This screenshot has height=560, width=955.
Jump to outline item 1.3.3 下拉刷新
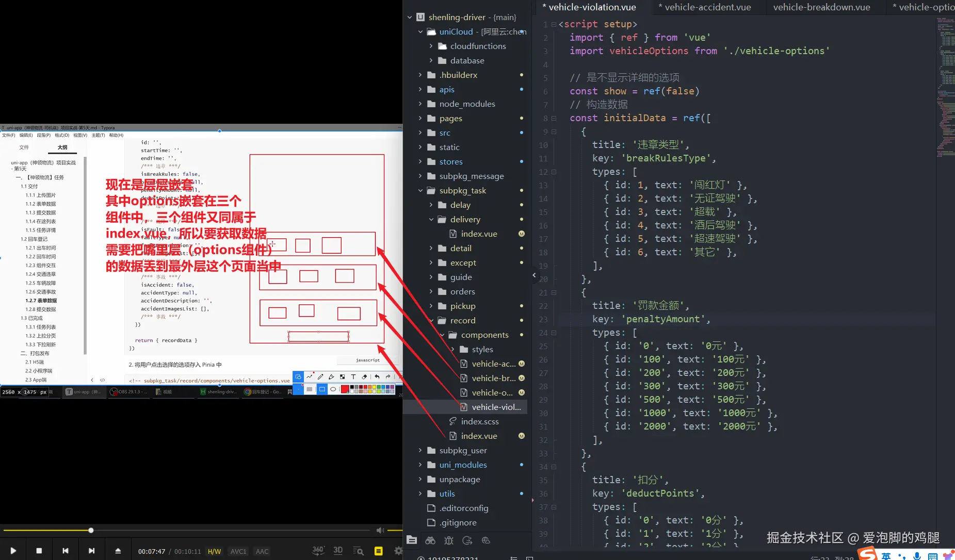(x=41, y=344)
